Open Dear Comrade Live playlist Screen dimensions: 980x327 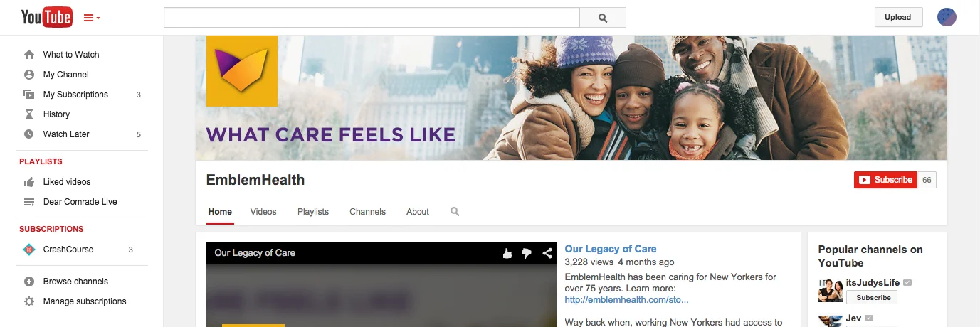[x=80, y=202]
